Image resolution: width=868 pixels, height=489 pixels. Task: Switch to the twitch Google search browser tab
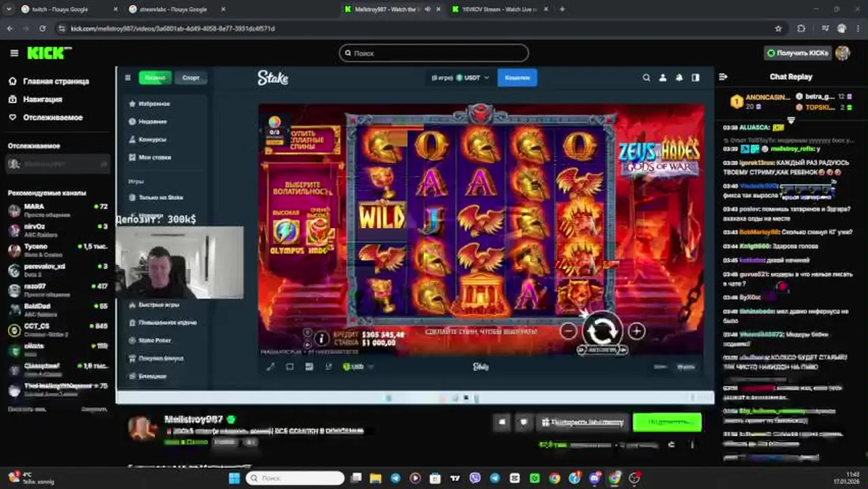[65, 10]
